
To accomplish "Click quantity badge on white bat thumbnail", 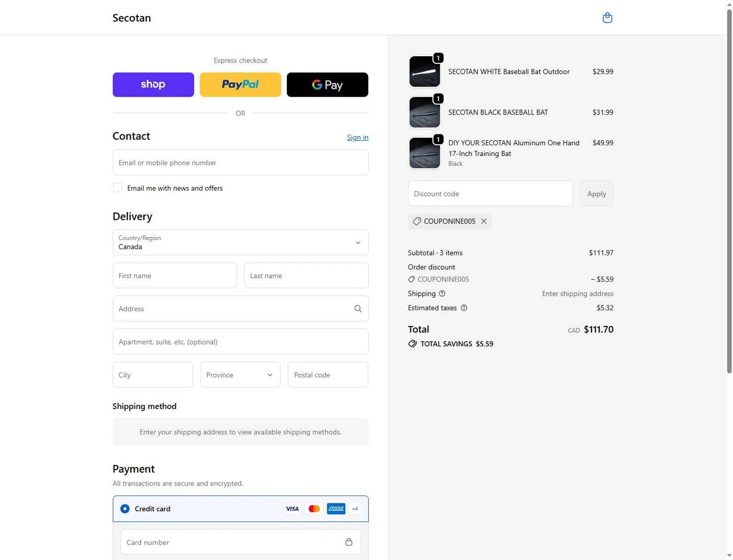I will point(438,58).
